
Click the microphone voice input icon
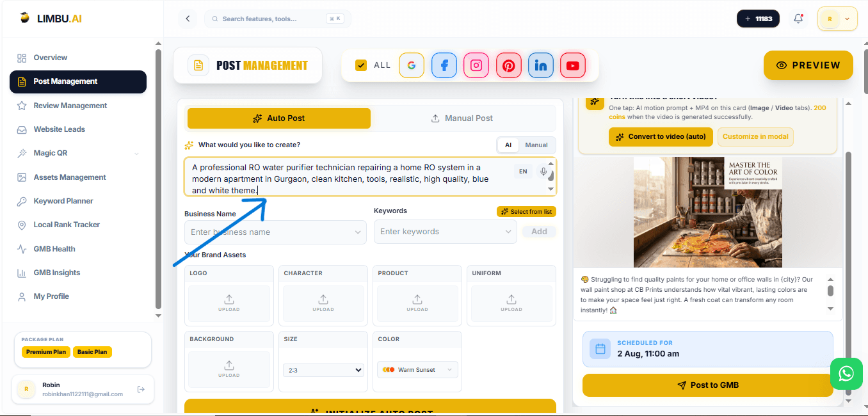coord(543,172)
